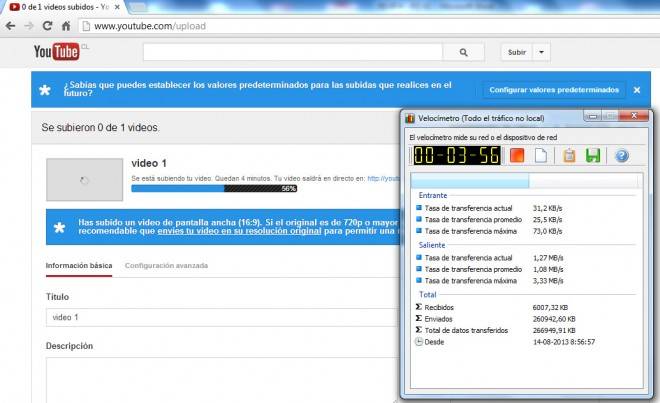Screen dimensions: 660x403
Task: Switch to Información básica tab
Action: [x=79, y=266]
